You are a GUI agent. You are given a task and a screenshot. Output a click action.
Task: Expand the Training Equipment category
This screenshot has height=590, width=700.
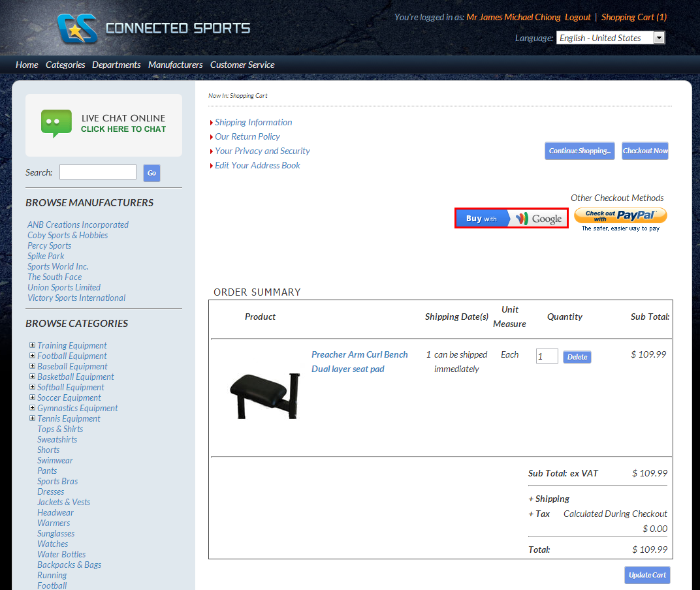tap(32, 345)
